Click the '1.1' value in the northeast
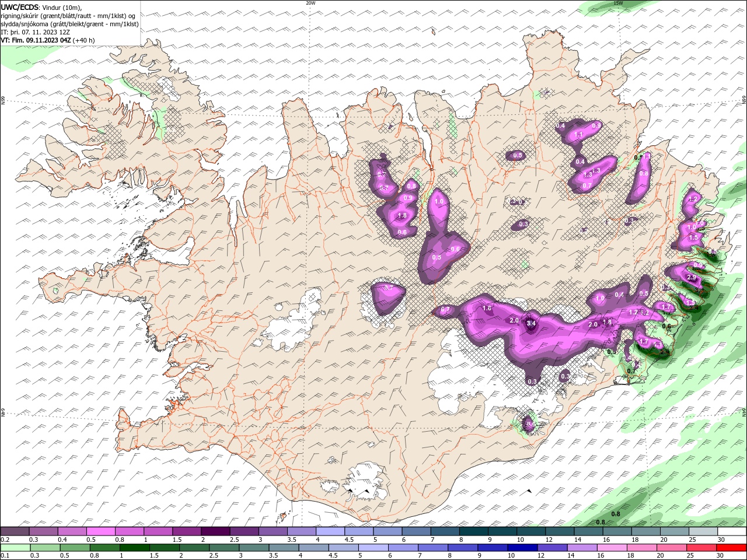This screenshot has height=560, width=747. tap(579, 134)
